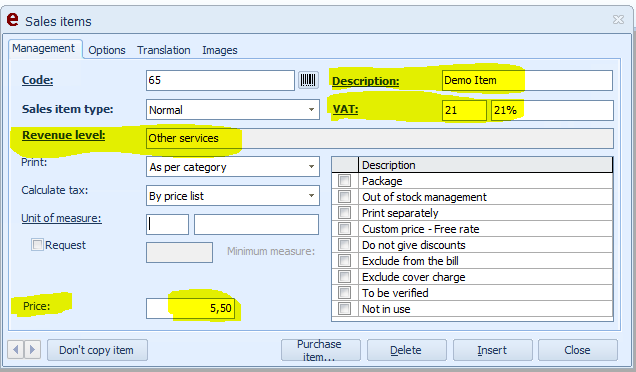Edit the Price field showing 5,50
636x372 pixels.
190,308
